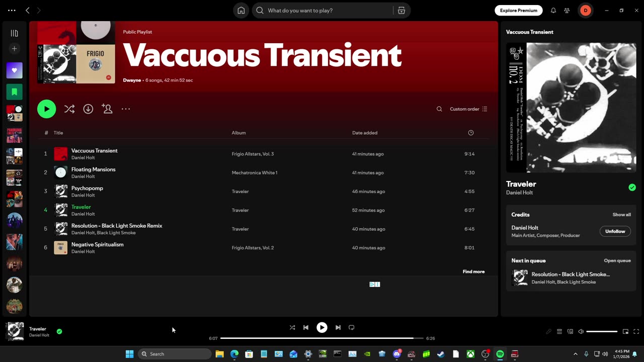644x362 pixels.
Task: Open Your Episodes green bookmark tile
Action: click(15, 92)
